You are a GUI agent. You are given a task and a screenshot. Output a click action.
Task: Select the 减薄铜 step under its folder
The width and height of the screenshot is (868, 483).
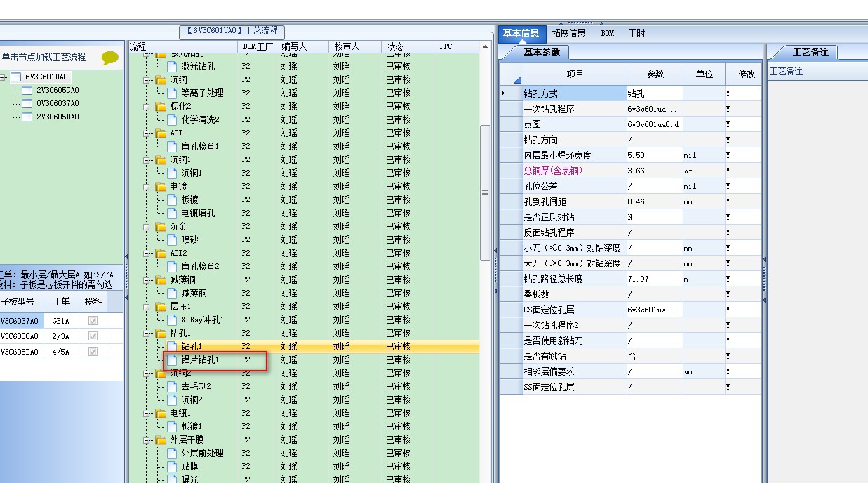tap(194, 293)
